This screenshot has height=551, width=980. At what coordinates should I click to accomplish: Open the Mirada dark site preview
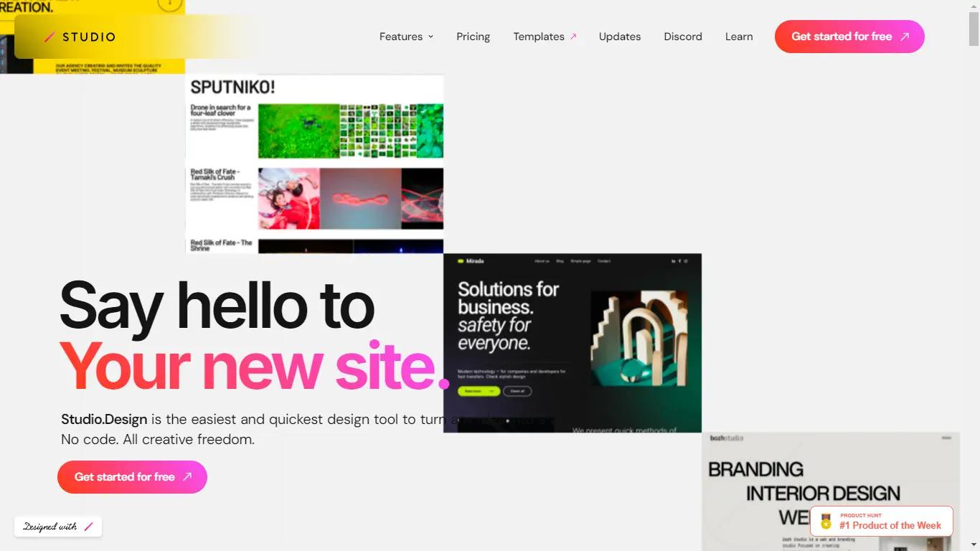573,343
